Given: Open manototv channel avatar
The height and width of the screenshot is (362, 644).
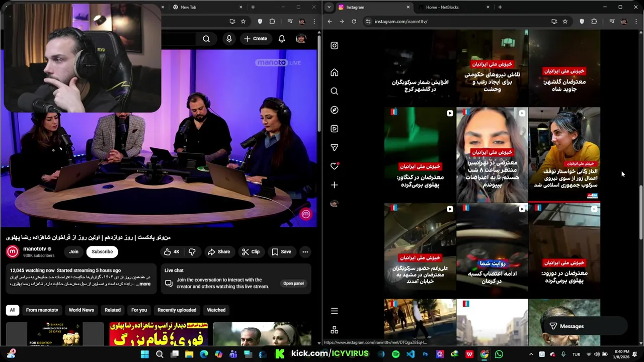Looking at the screenshot, I should (13, 251).
